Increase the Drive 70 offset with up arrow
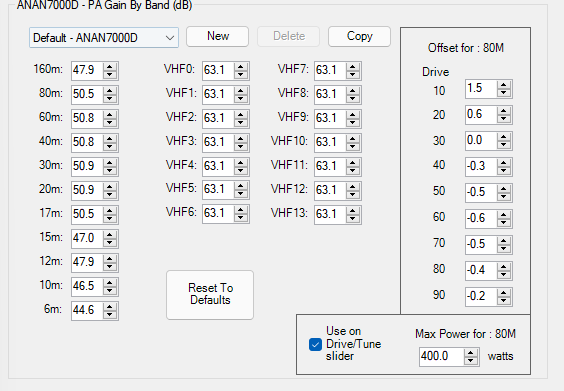 click(504, 241)
